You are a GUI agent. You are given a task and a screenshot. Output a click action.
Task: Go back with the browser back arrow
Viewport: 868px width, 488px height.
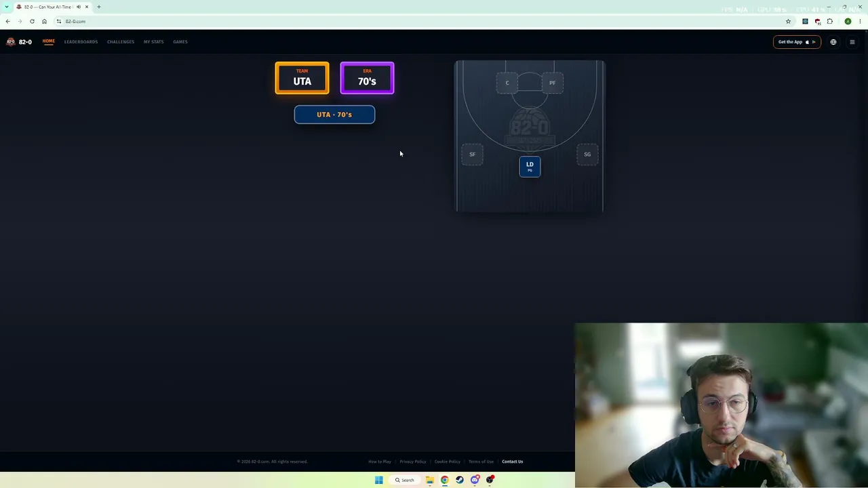(x=7, y=21)
